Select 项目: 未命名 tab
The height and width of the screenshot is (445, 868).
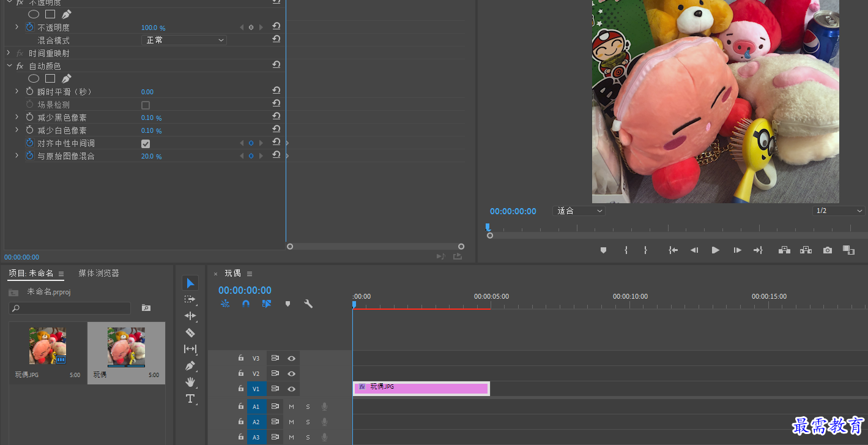pos(31,273)
